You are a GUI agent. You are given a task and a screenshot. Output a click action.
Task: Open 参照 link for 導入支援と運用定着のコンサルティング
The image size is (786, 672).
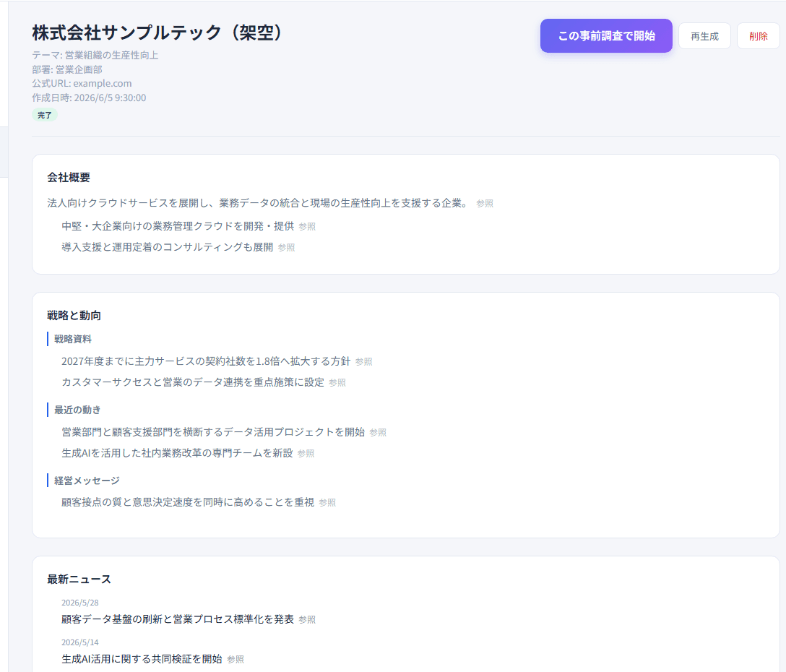click(287, 248)
